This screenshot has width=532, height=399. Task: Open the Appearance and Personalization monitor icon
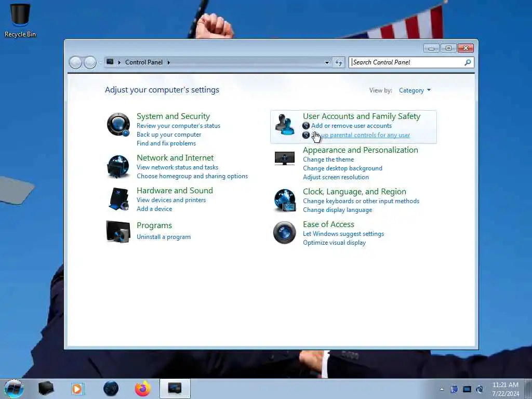coord(284,158)
